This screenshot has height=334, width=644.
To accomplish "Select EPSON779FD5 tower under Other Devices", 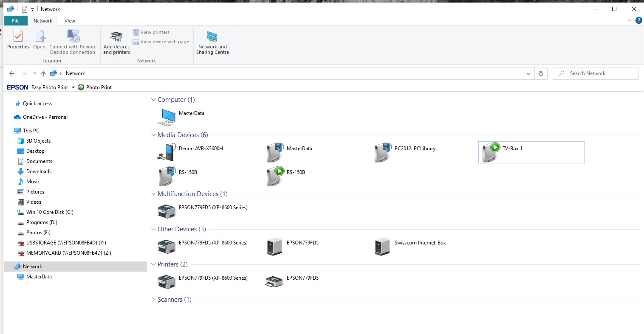I will (293, 246).
